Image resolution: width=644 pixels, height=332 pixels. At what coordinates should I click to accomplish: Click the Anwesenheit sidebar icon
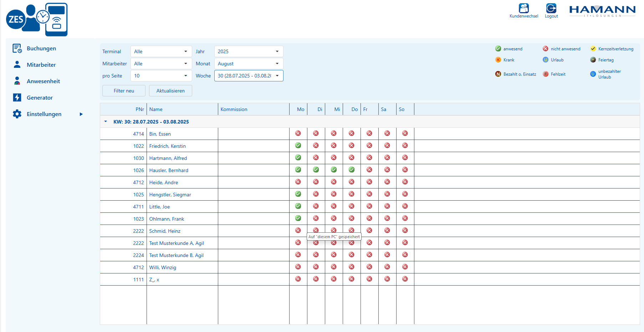click(x=17, y=81)
